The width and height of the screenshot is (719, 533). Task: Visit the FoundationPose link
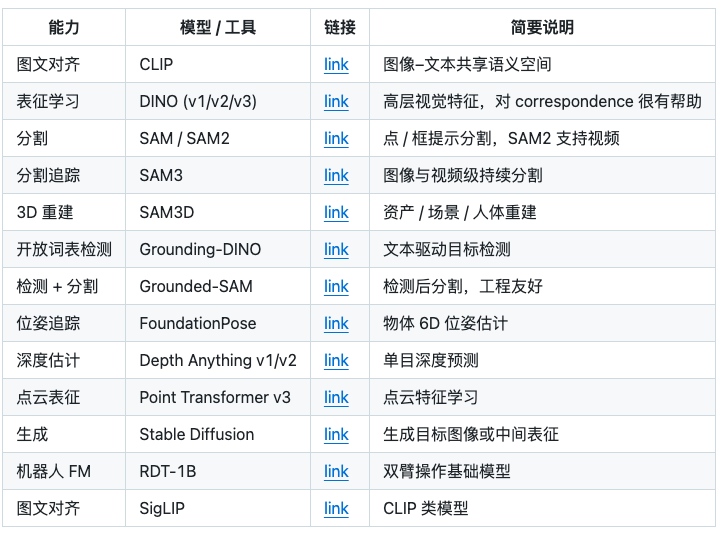click(x=336, y=324)
